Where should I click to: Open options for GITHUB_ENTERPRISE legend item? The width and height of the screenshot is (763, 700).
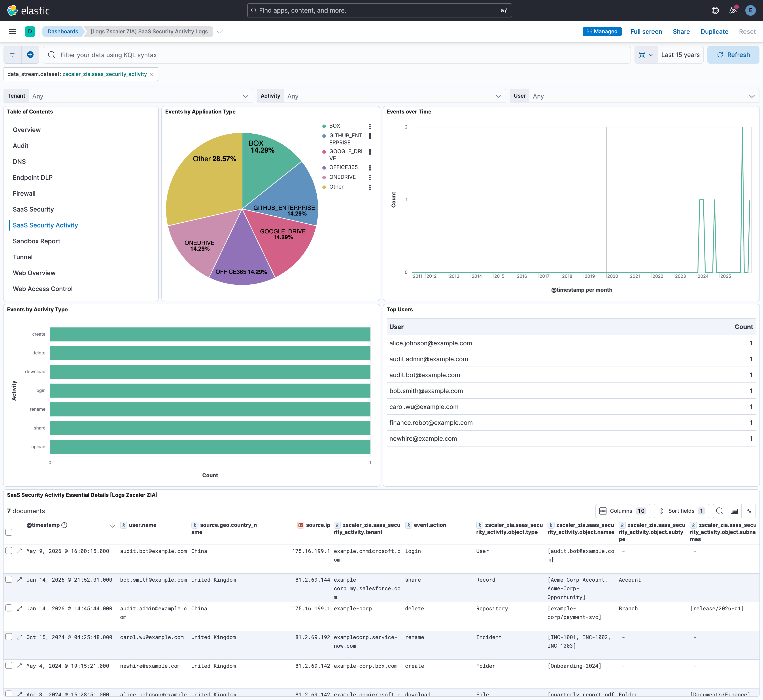(370, 136)
